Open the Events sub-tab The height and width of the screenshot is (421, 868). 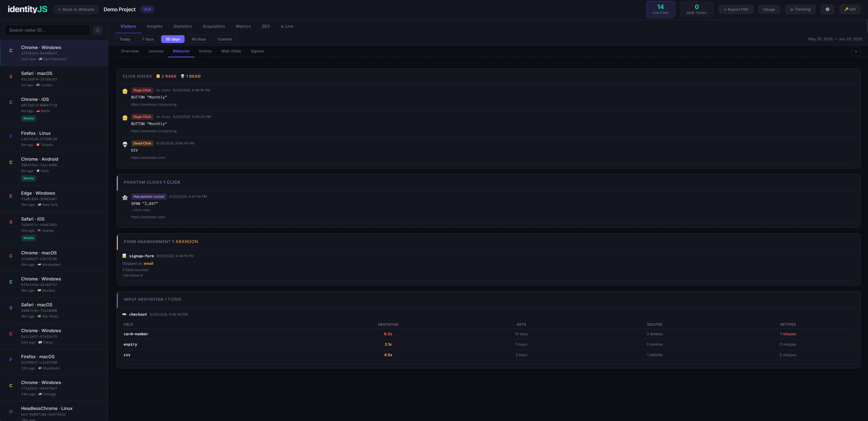pos(205,51)
